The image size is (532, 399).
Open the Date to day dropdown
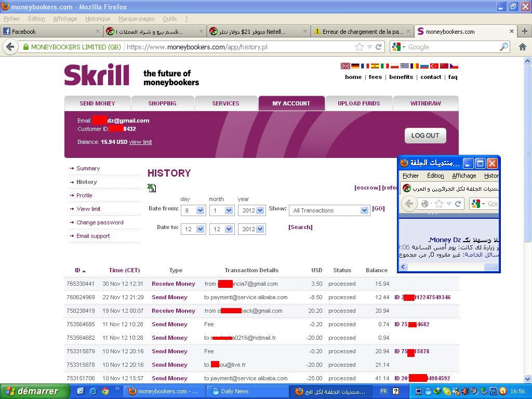[x=200, y=229]
